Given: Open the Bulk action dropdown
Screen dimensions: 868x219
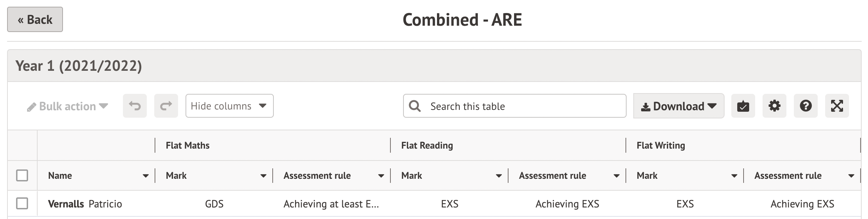Looking at the screenshot, I should tap(67, 107).
